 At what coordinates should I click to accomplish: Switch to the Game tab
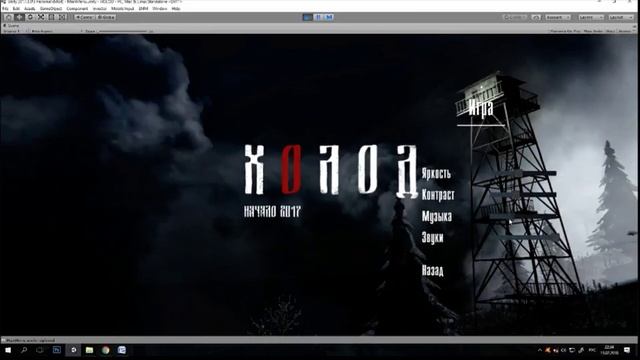click(11, 25)
